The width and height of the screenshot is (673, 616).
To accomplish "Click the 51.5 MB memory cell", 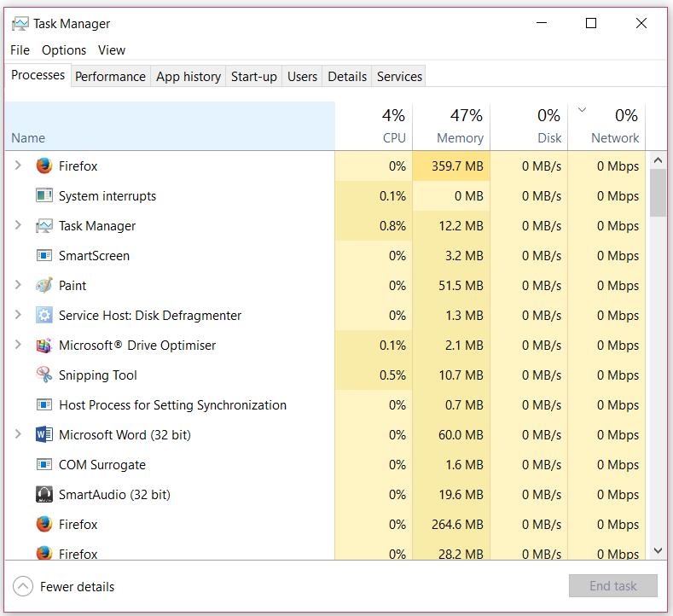I will click(x=451, y=286).
